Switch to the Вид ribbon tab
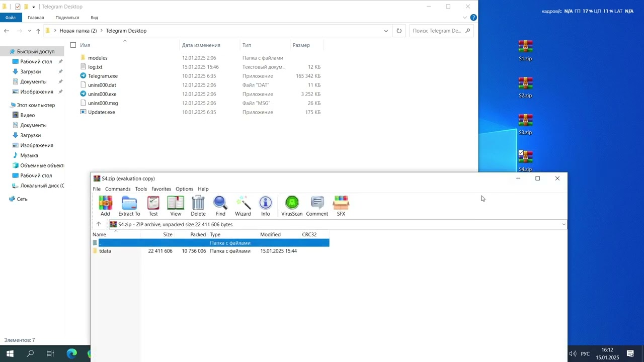The width and height of the screenshot is (644, 362). click(x=94, y=18)
